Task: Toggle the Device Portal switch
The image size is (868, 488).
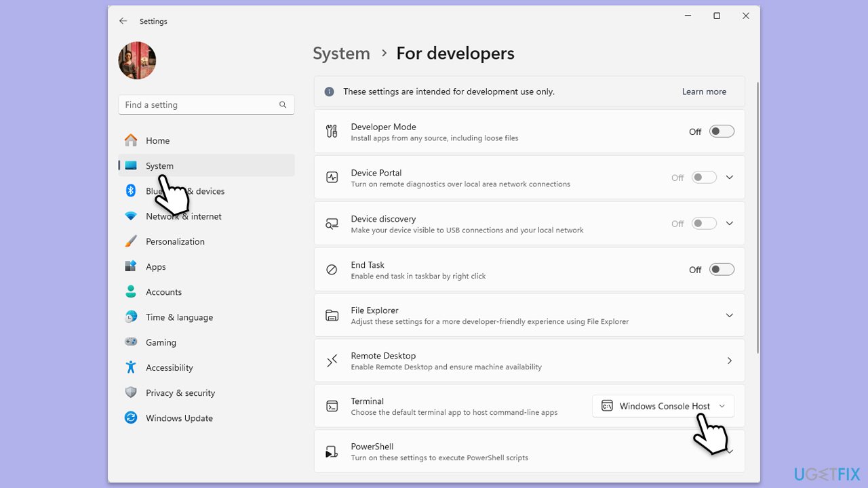Action: point(704,178)
